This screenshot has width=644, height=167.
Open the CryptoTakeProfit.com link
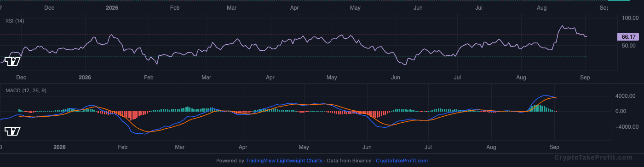(402, 161)
